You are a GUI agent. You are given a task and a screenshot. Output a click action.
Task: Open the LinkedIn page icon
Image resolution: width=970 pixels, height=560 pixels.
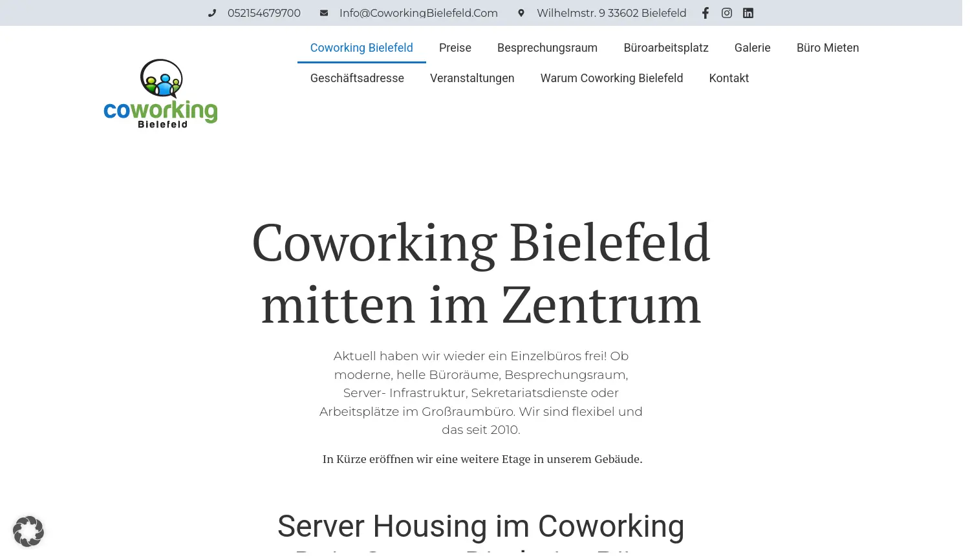[748, 13]
